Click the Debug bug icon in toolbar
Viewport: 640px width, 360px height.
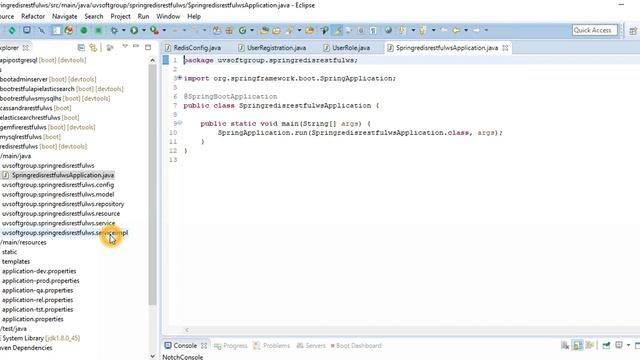pyautogui.click(x=114, y=30)
